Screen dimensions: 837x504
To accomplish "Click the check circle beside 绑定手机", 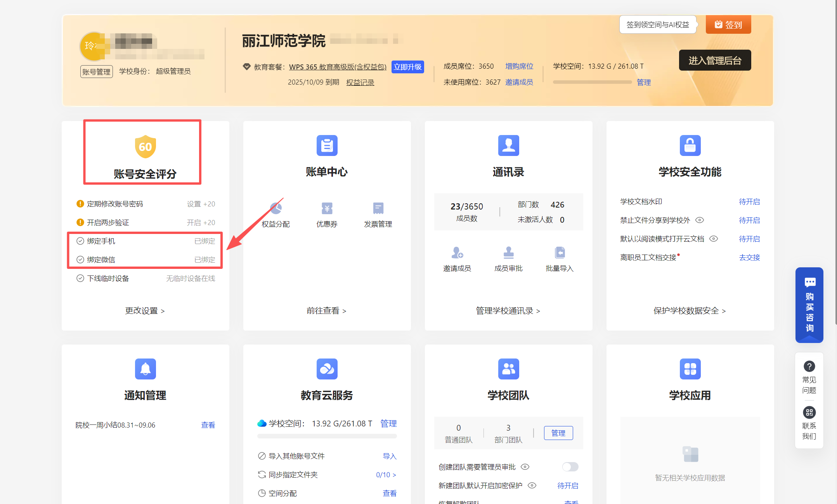I will coord(80,241).
